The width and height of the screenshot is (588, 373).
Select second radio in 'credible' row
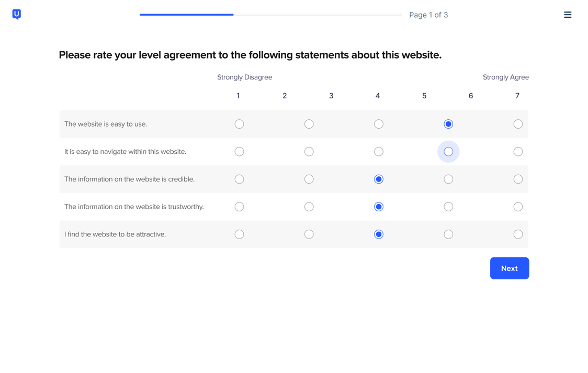(x=309, y=179)
